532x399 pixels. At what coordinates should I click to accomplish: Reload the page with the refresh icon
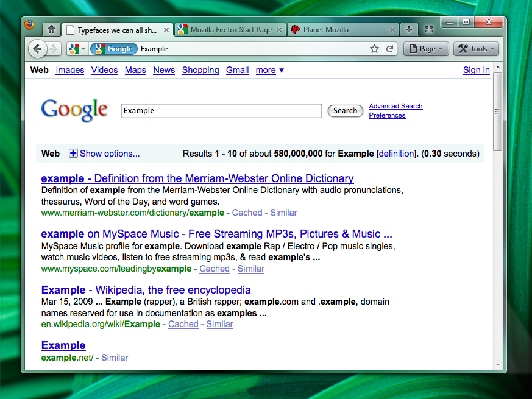[390, 49]
